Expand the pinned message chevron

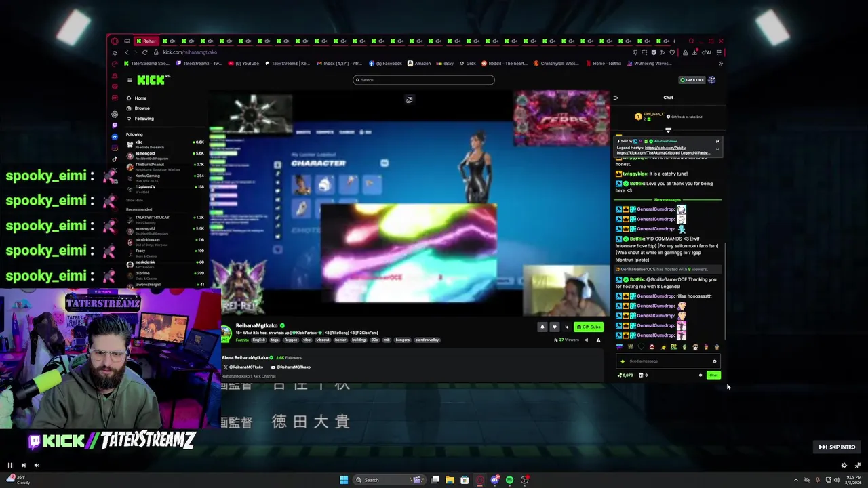click(717, 149)
